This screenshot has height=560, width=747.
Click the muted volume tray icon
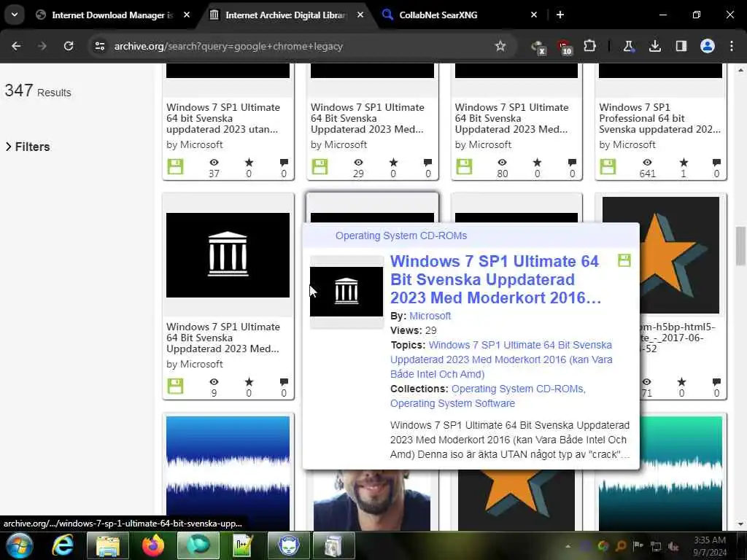pyautogui.click(x=673, y=546)
